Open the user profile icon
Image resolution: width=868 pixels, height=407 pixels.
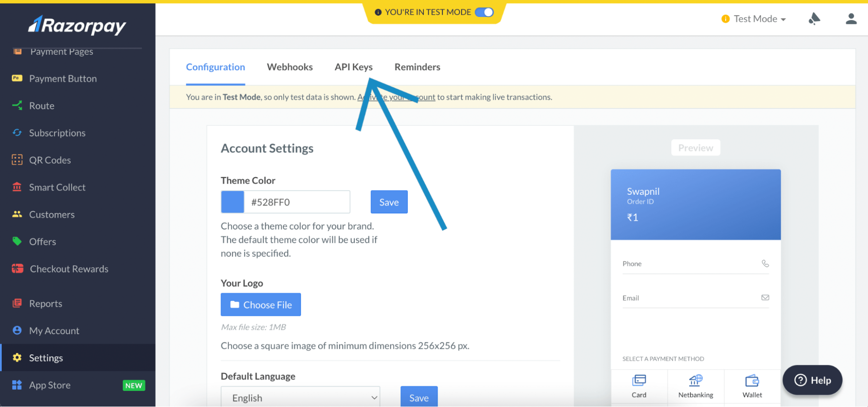[851, 19]
